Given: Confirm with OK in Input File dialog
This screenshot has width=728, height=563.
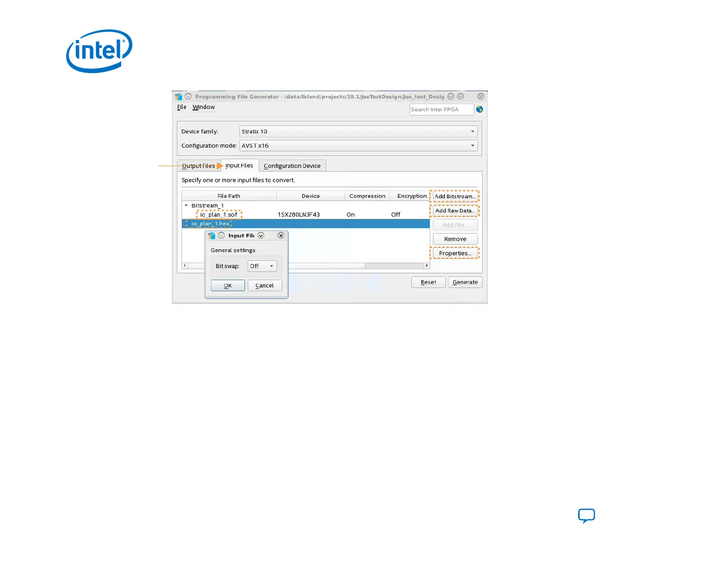Looking at the screenshot, I should click(228, 286).
